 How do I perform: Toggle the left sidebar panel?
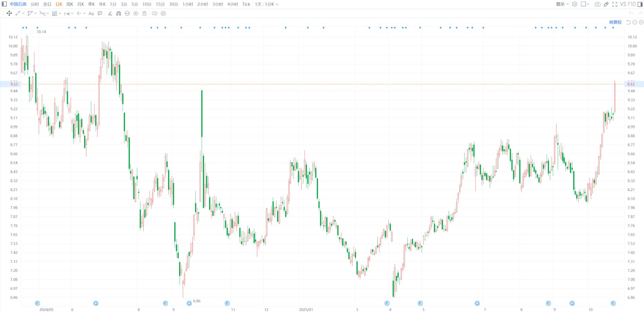point(4,4)
